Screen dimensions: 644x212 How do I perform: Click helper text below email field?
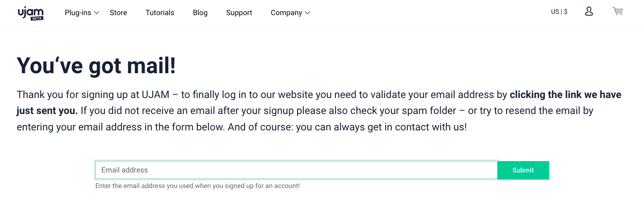point(197,185)
